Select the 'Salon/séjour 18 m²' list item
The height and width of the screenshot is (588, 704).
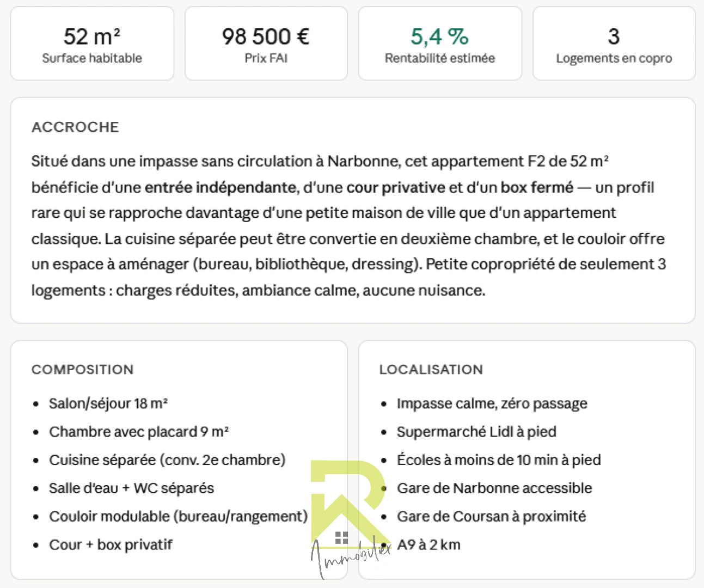click(x=108, y=403)
